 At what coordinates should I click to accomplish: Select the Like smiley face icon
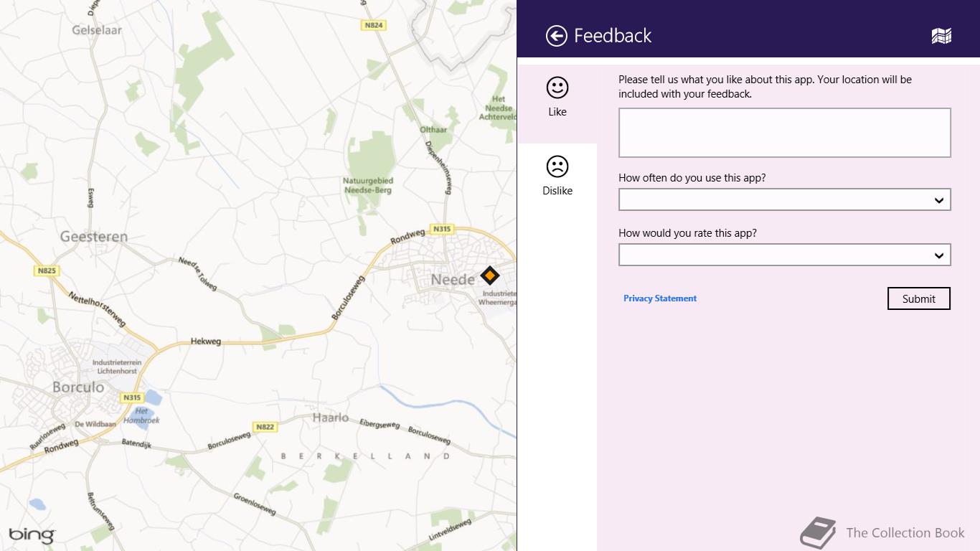[x=557, y=88]
